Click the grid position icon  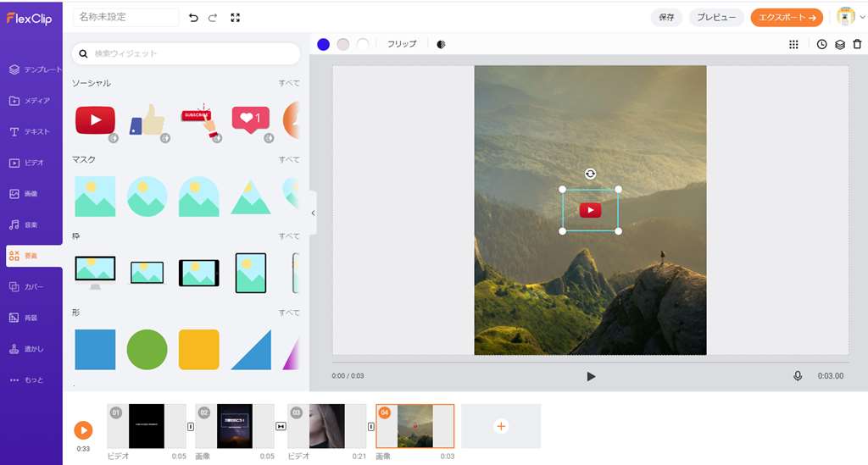pos(793,44)
